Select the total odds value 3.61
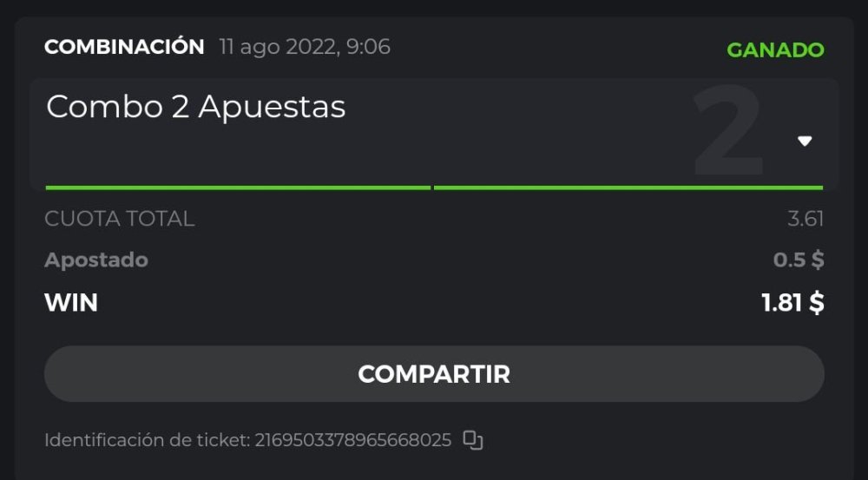 tap(806, 219)
